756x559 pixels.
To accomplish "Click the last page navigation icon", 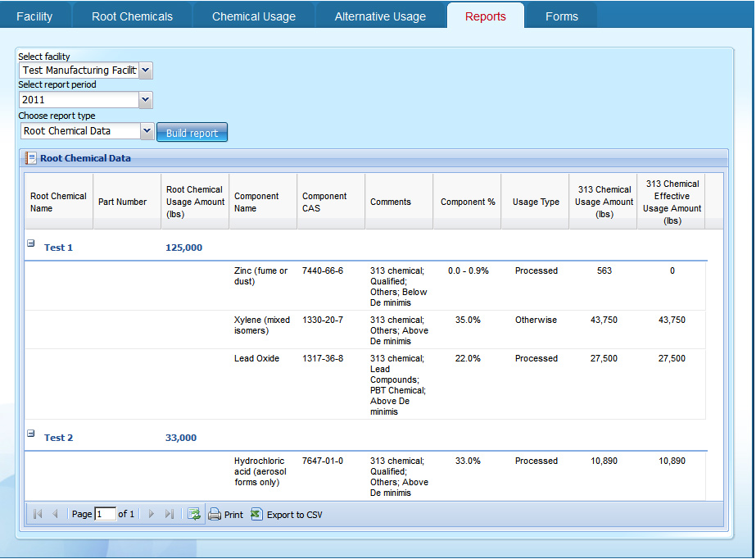I will coord(169,514).
